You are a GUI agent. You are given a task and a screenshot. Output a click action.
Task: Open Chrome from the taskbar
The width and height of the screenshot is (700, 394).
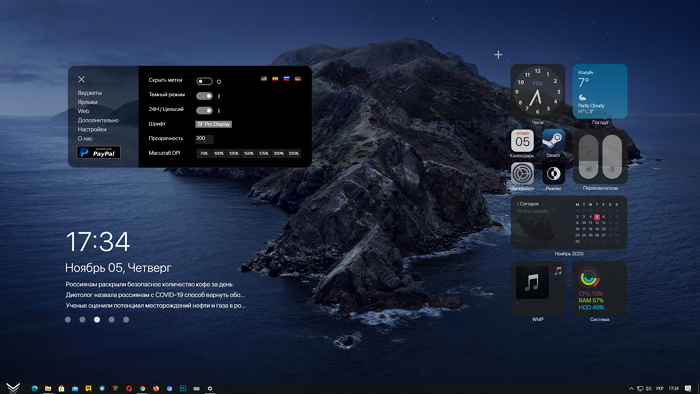142,389
